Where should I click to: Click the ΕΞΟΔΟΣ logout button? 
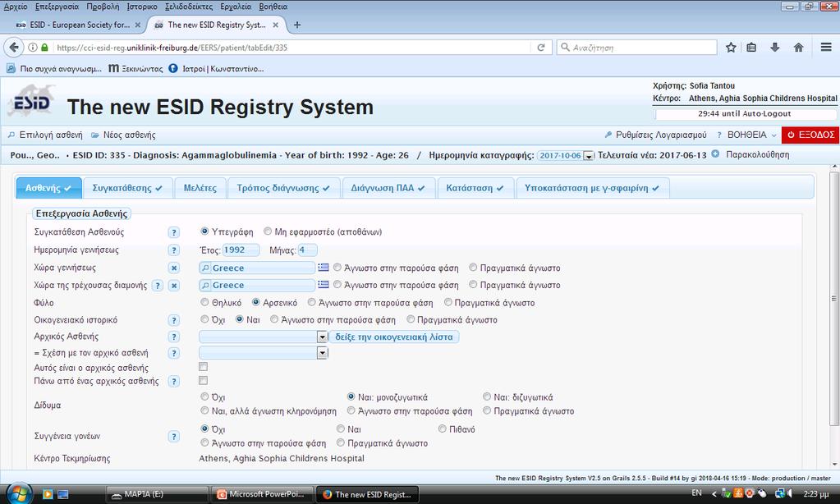pyautogui.click(x=810, y=135)
